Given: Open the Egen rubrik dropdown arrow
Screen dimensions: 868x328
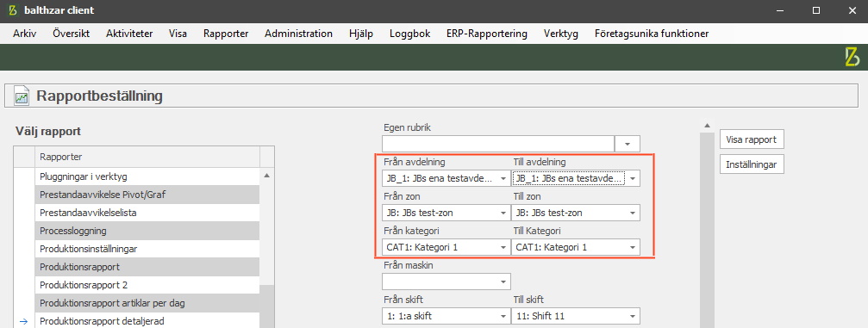Looking at the screenshot, I should [628, 144].
